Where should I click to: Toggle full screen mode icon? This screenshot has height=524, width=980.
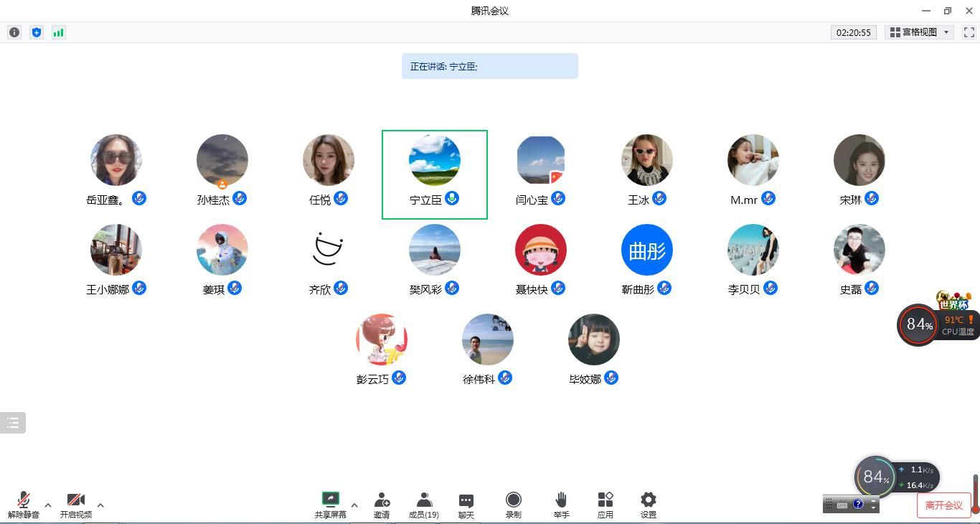pos(969,32)
